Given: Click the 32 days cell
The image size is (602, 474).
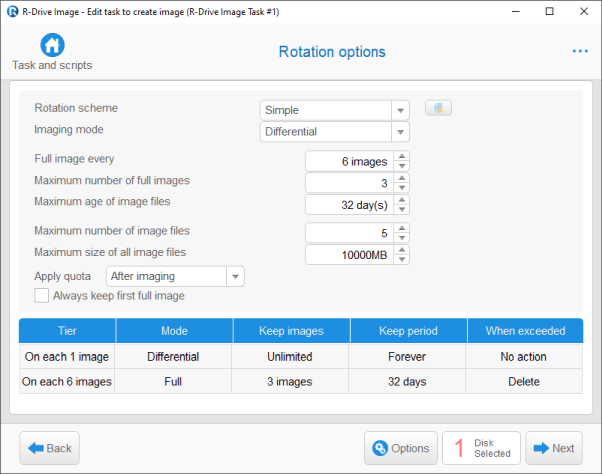Looking at the screenshot, I should point(407,382).
